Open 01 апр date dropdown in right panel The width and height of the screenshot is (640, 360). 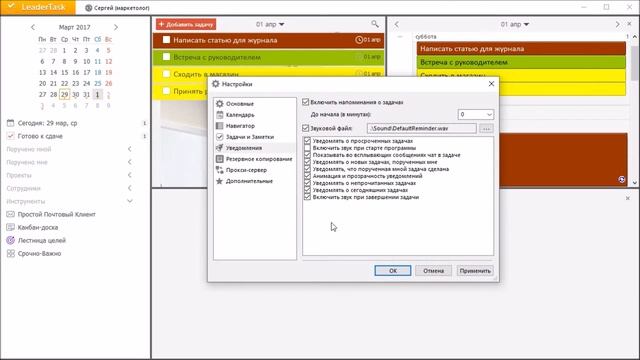pos(515,24)
